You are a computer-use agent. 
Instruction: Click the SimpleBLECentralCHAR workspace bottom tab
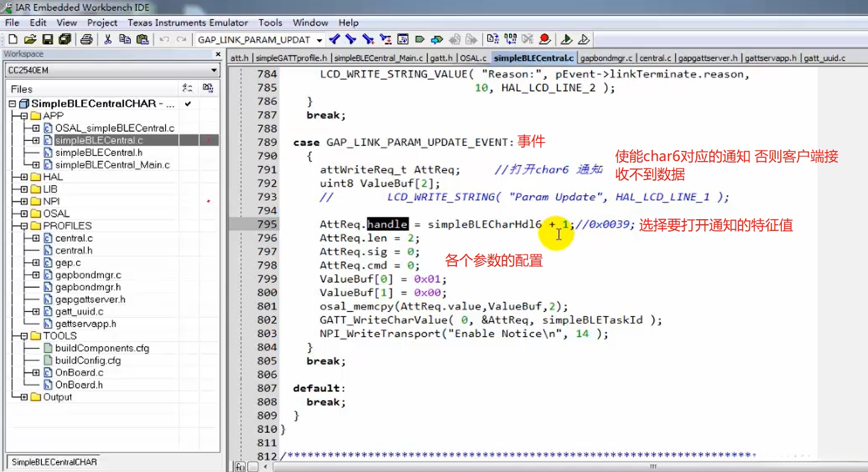(x=54, y=462)
